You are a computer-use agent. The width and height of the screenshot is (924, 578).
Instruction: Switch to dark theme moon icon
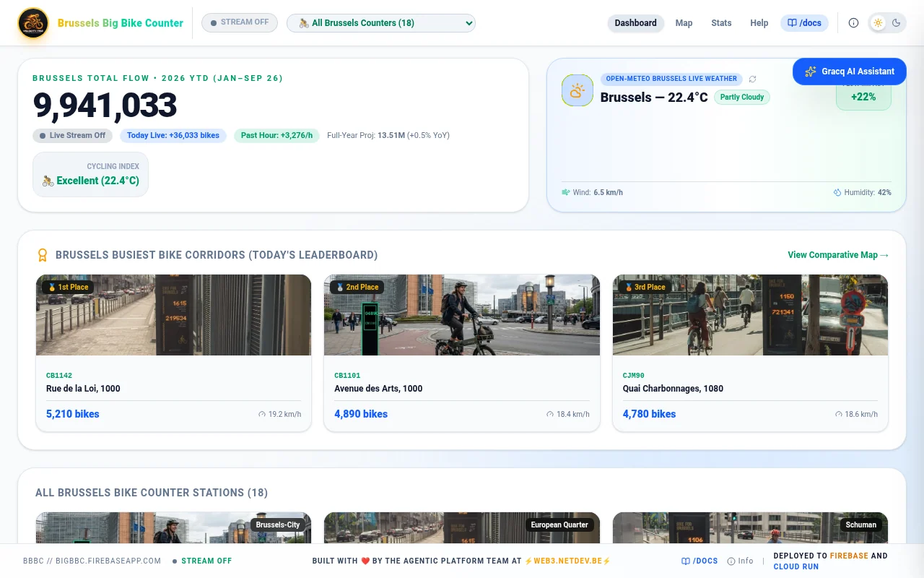point(897,23)
